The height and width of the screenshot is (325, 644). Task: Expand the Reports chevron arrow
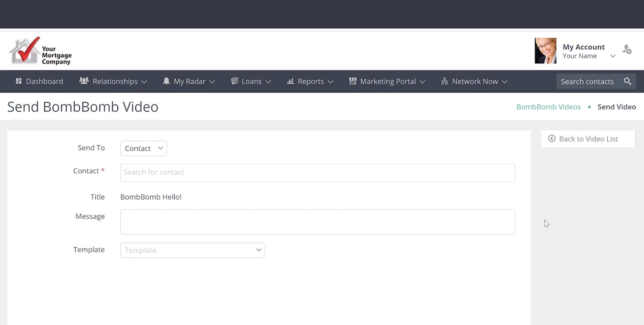[x=330, y=82]
